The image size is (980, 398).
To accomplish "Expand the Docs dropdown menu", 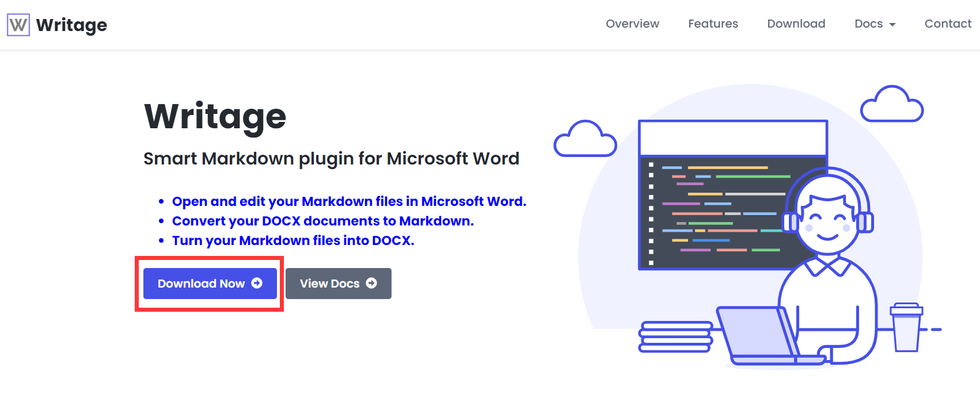I will click(x=875, y=24).
